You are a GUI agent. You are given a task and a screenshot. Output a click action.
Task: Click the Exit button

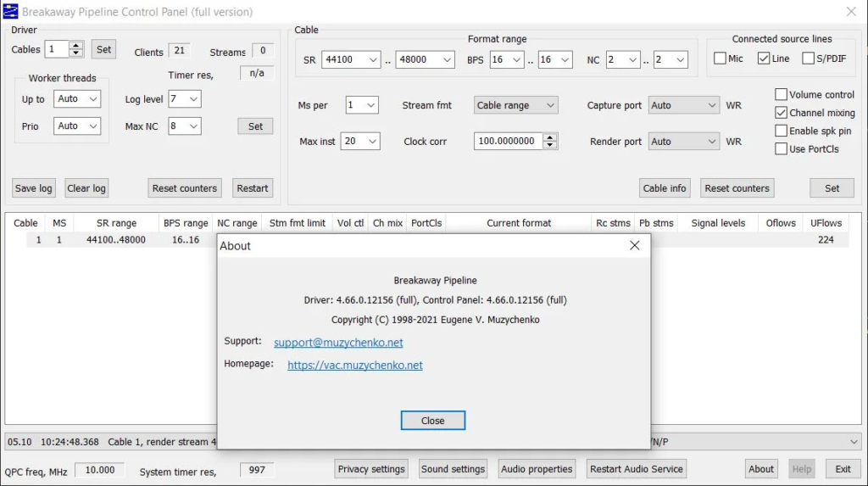pos(843,469)
